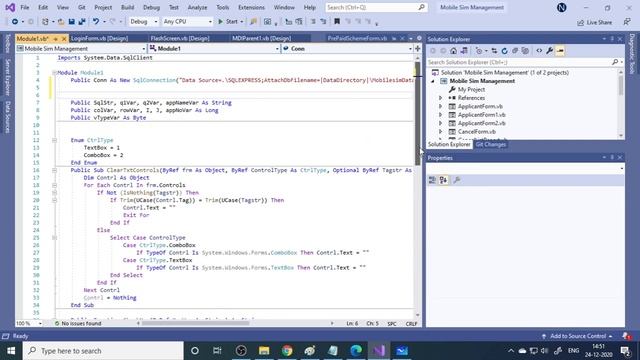
Task: Open the Mobile Sim Management project dropdown
Action: pos(81,49)
